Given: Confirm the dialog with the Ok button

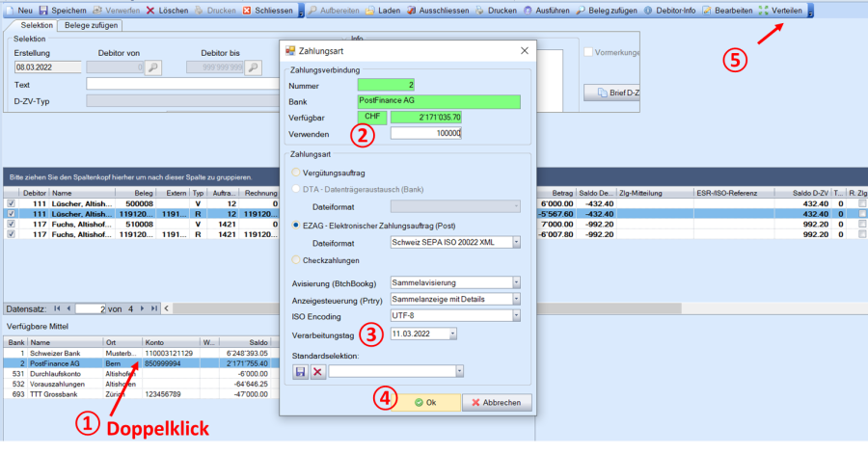Looking at the screenshot, I should 423,403.
